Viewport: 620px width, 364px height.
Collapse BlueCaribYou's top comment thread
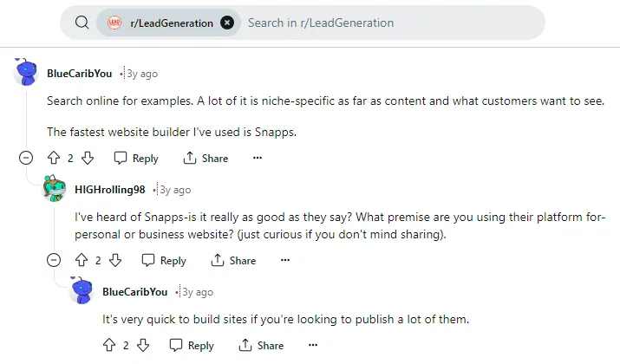tap(26, 158)
